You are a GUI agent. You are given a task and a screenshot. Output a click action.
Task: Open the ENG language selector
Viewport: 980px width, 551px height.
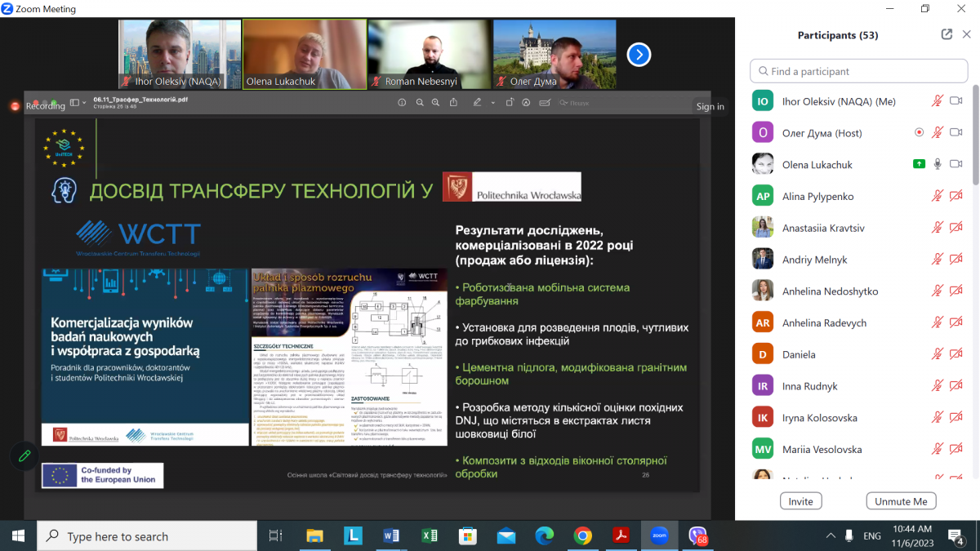click(872, 536)
